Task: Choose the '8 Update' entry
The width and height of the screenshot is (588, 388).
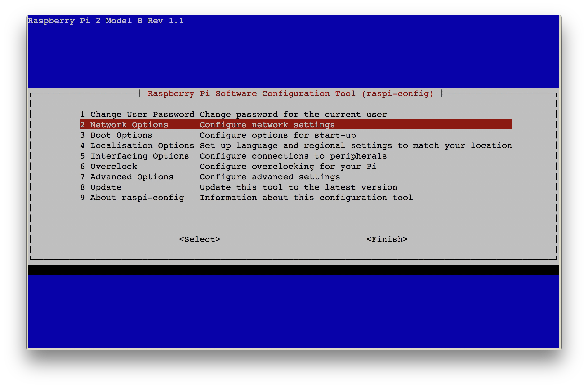Action: (x=296, y=187)
